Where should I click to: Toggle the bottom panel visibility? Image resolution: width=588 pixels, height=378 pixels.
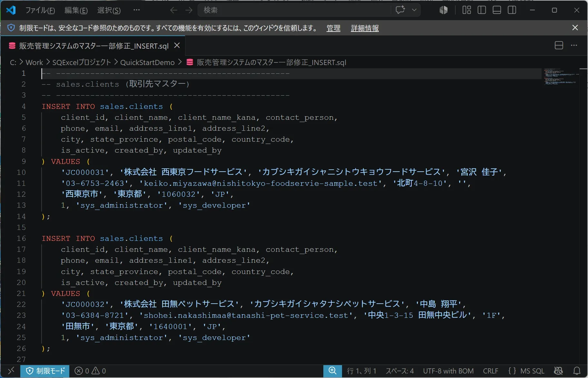[x=497, y=10]
